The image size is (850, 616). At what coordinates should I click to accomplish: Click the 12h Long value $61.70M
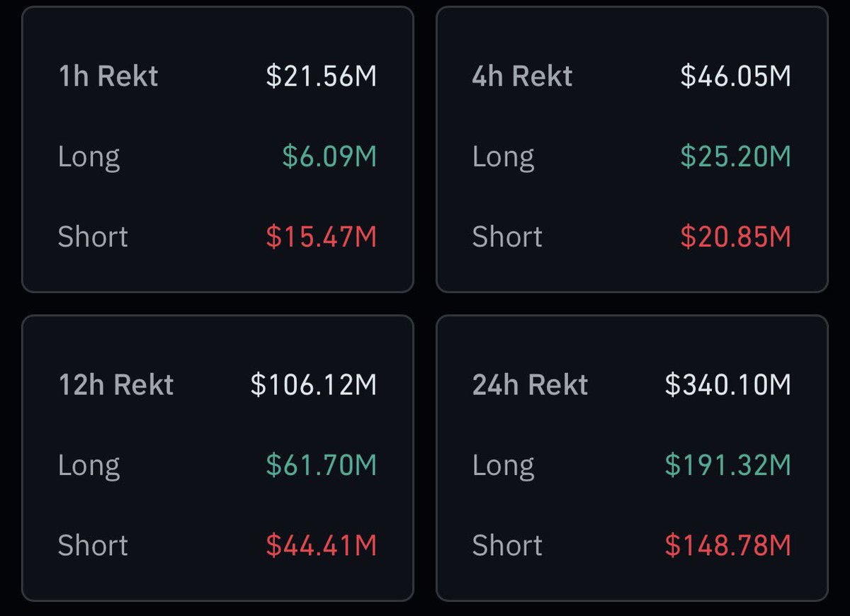(321, 465)
